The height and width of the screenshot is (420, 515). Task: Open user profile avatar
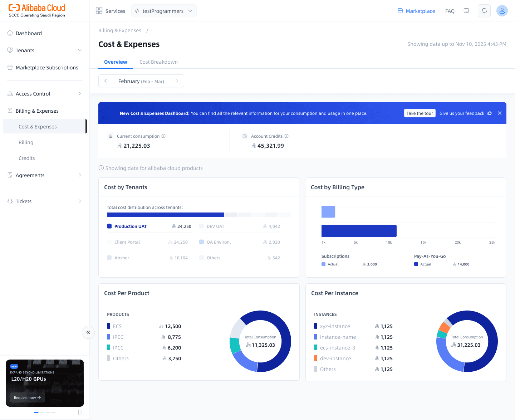pos(502,11)
